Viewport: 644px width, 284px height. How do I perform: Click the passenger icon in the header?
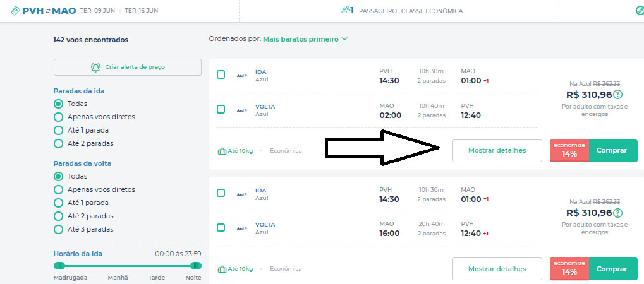pos(346,11)
